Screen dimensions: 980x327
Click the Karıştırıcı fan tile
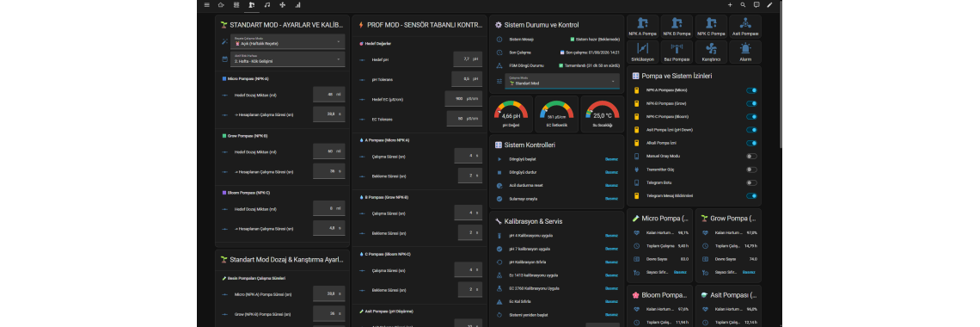point(711,52)
